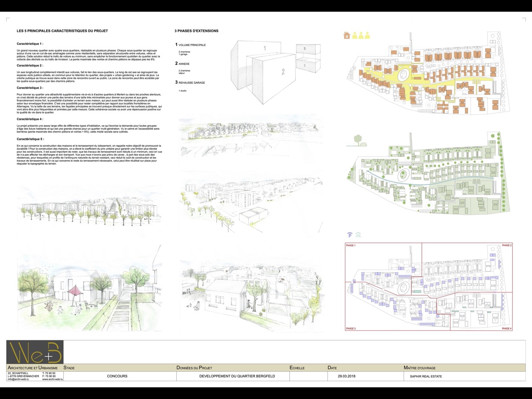
Task: Select the PHASE 4 label
Action: [x=506, y=328]
